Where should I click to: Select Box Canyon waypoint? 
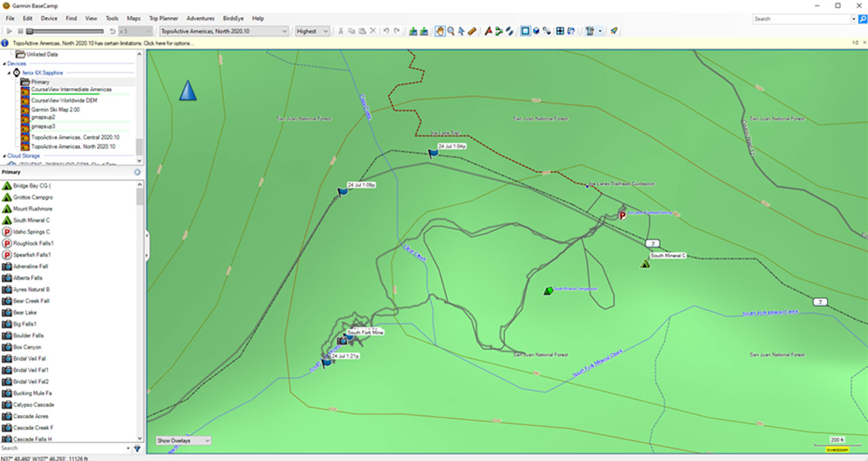click(x=28, y=347)
